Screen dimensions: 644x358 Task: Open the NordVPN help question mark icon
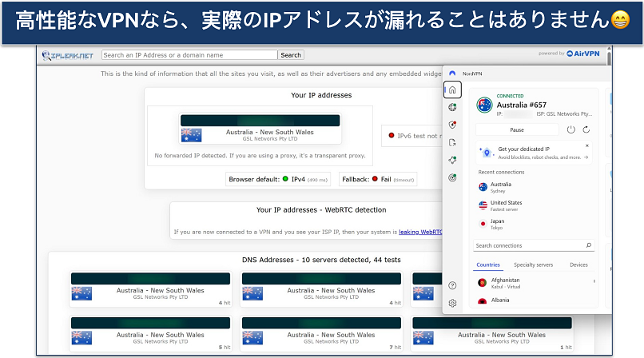coord(452,285)
